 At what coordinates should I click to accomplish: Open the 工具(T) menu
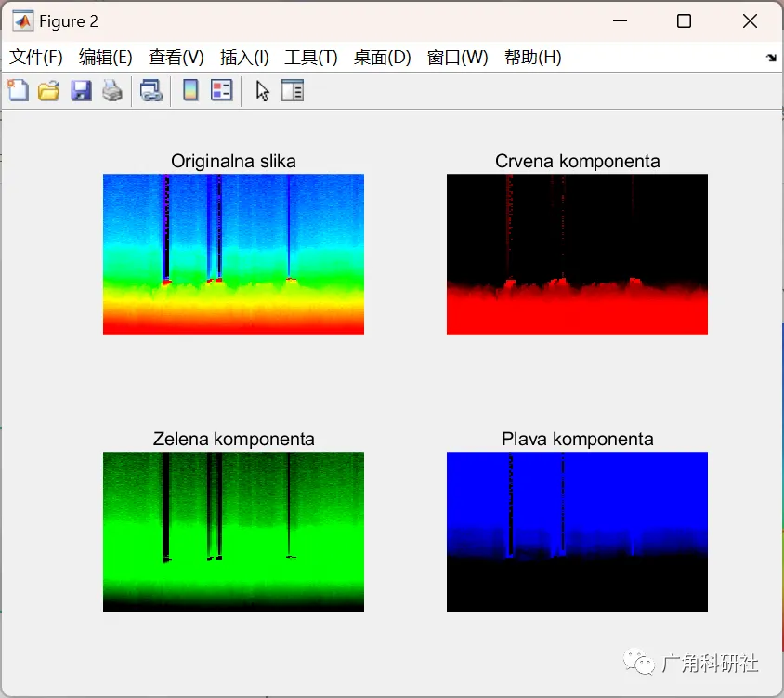tap(310, 57)
